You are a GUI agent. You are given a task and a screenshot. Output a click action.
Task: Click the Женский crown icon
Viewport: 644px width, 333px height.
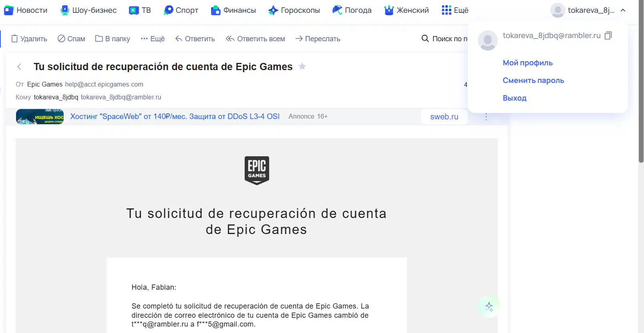(389, 10)
